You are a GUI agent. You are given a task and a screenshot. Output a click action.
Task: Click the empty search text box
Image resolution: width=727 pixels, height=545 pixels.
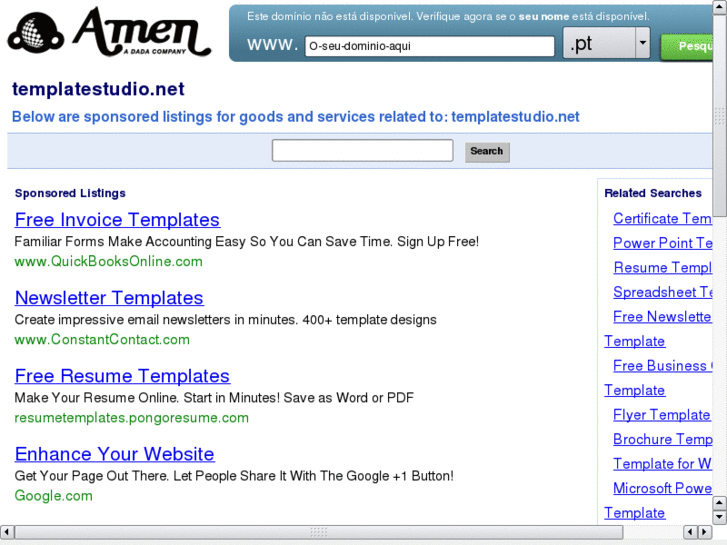point(363,151)
